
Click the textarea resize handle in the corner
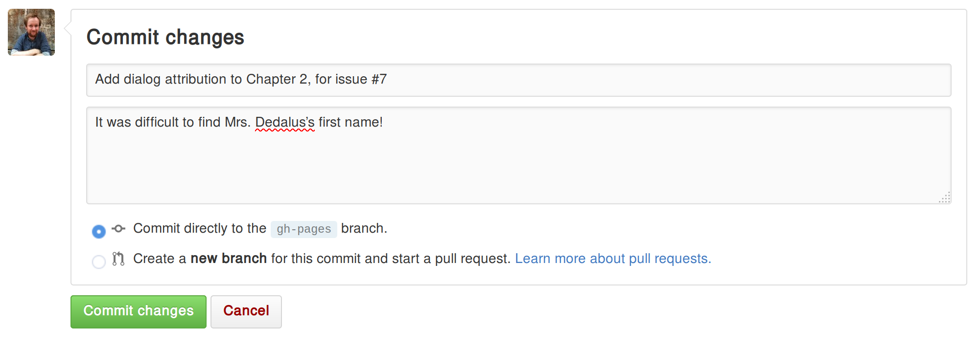click(945, 197)
